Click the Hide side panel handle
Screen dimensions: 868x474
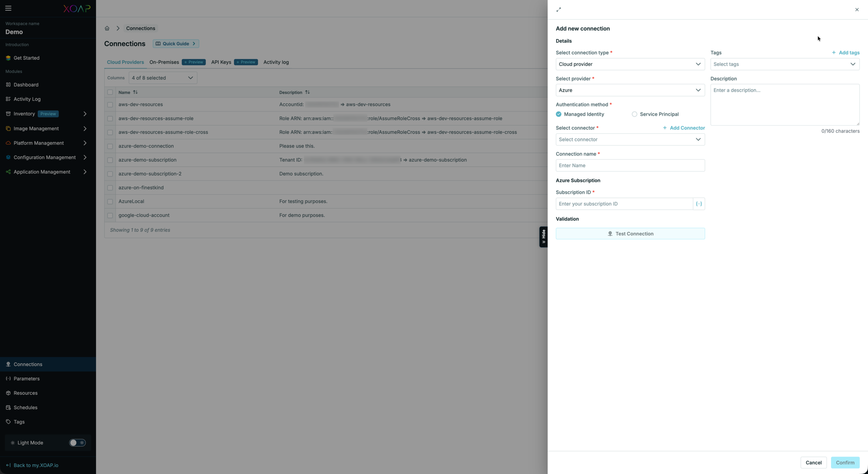click(x=543, y=237)
